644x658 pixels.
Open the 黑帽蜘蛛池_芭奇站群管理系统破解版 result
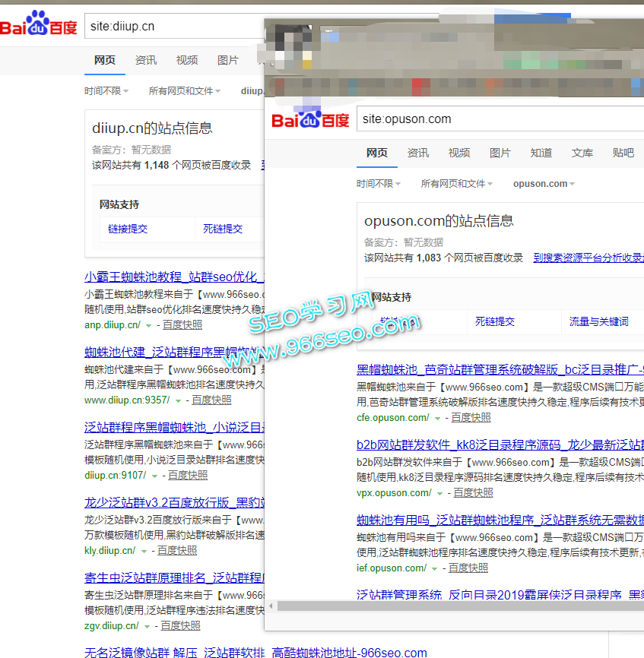500,370
